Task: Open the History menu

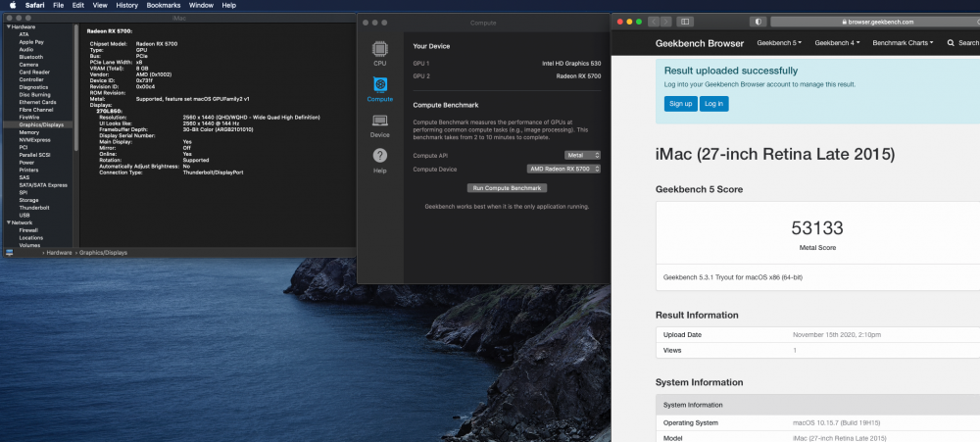Action: pos(126,5)
